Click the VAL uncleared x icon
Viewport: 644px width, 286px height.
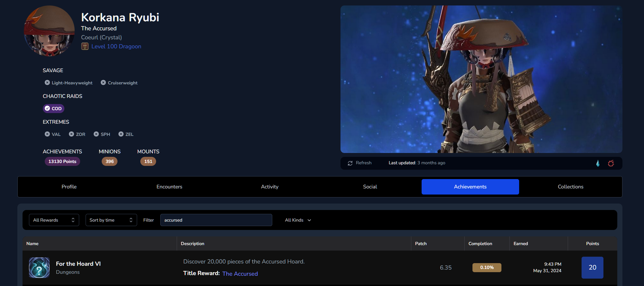click(x=47, y=134)
